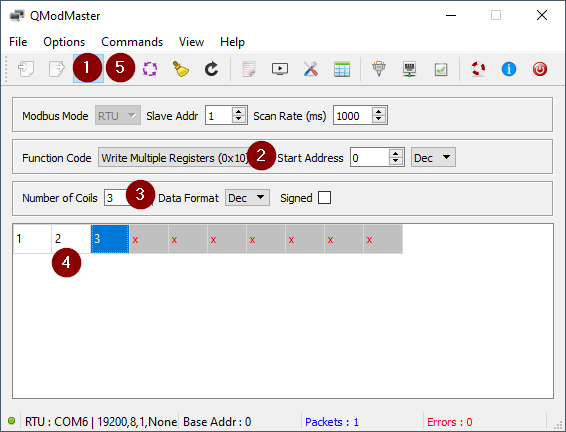Screen dimensions: 566x432
Task: Select the register cell containing 1
Action: tap(32, 239)
